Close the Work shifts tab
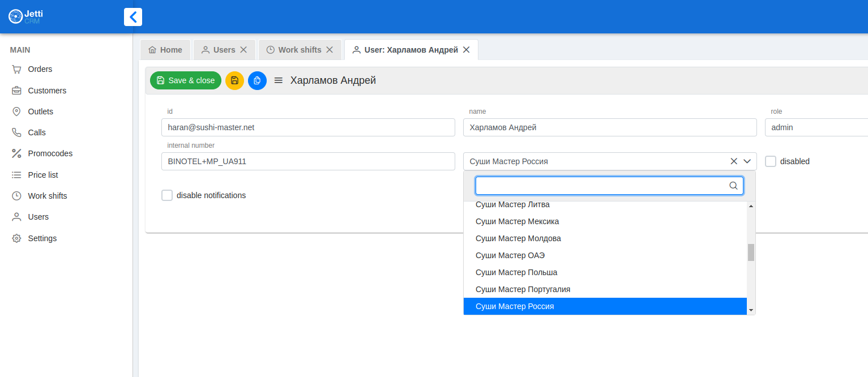This screenshot has width=868, height=377. 330,50
